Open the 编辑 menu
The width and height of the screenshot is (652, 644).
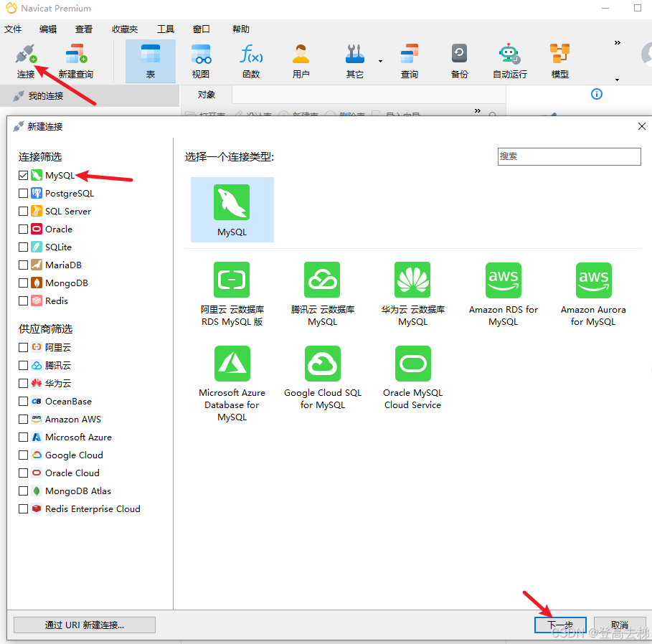pos(48,29)
